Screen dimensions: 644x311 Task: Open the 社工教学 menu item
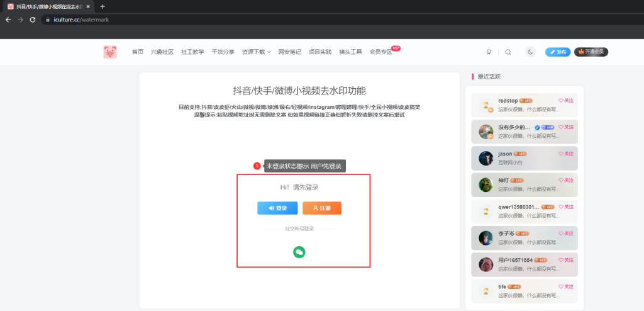pos(192,52)
